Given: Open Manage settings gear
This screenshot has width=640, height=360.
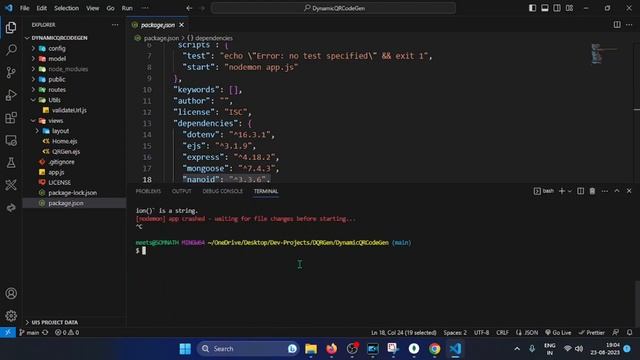Looking at the screenshot, I should point(11,316).
